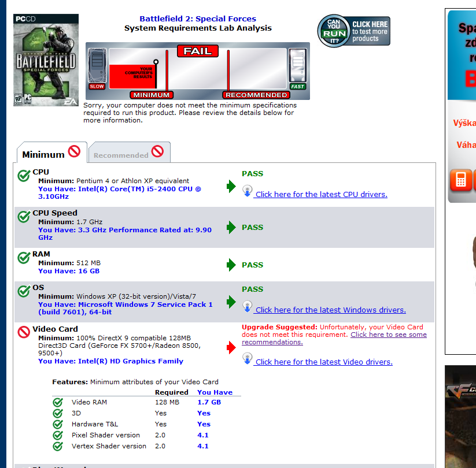Click the MINIMUM marker label on gauge

click(x=152, y=95)
